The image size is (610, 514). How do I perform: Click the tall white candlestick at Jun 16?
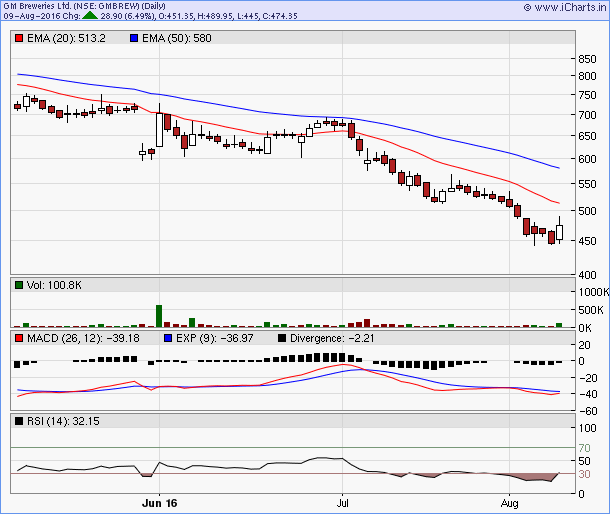[159, 130]
